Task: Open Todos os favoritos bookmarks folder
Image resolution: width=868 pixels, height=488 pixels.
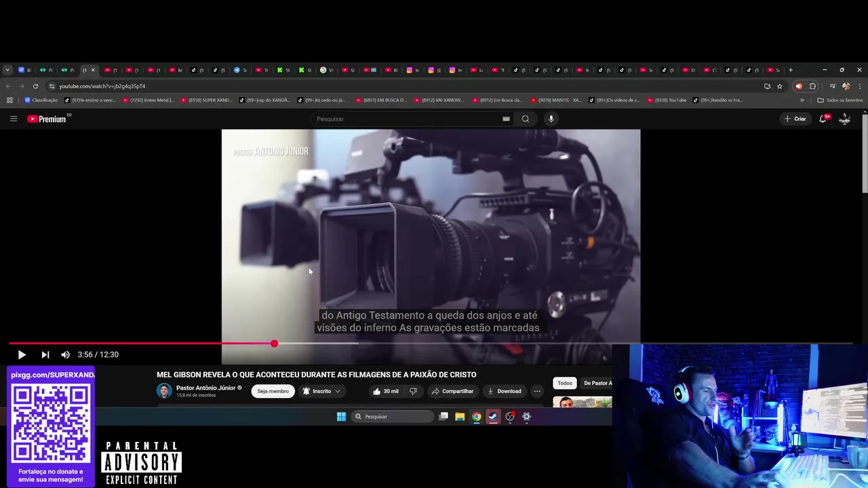Action: pos(840,100)
